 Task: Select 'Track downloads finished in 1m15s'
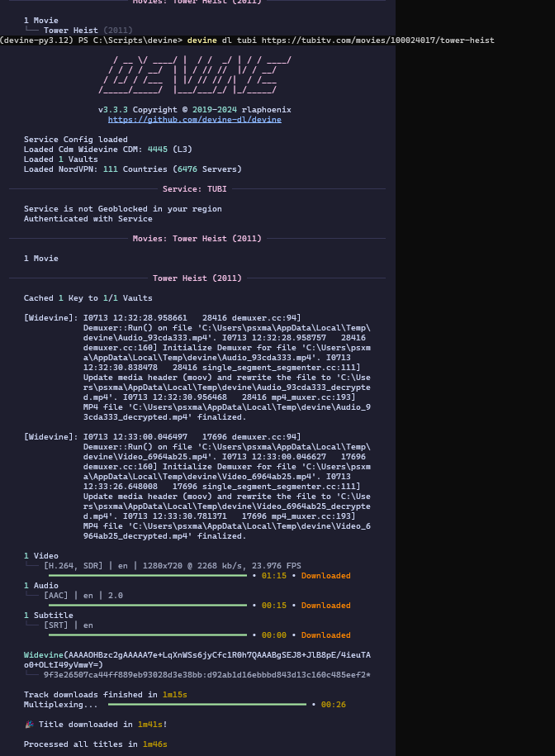tap(106, 695)
